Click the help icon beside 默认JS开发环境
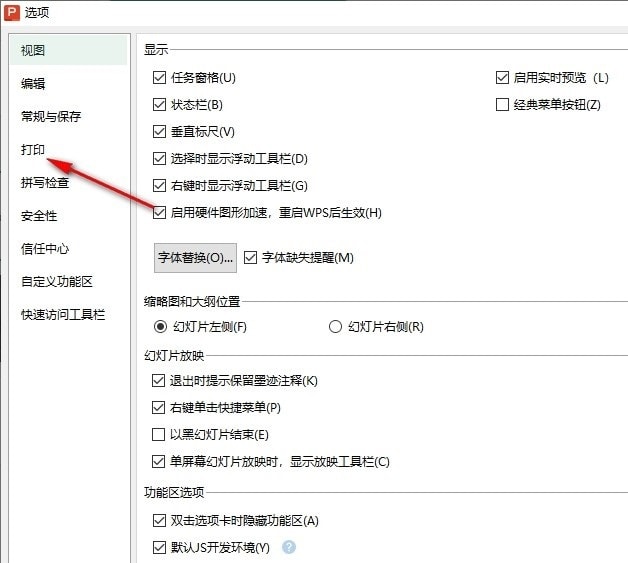628x563 pixels. (x=289, y=547)
